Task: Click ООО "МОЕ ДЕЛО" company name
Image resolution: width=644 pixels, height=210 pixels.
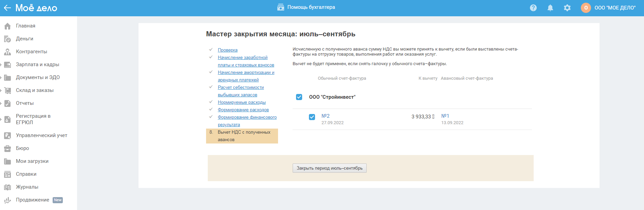Action: (x=615, y=8)
